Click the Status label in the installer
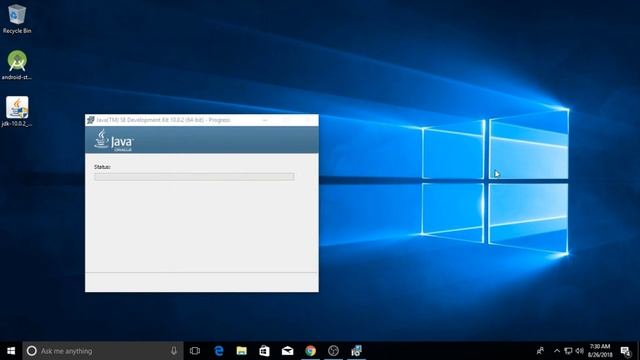This screenshot has height=360, width=640. pyautogui.click(x=102, y=167)
